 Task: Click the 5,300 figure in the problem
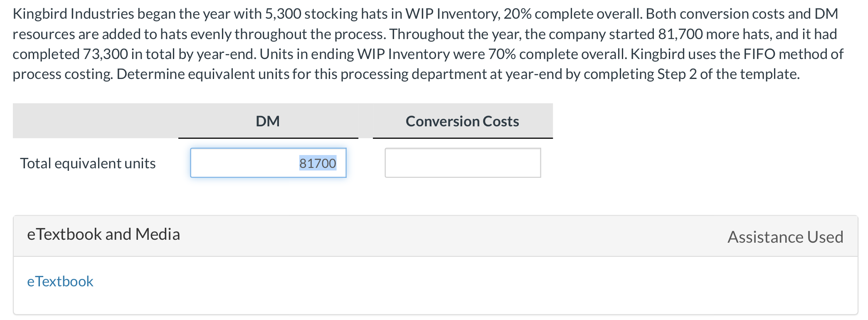click(x=283, y=14)
